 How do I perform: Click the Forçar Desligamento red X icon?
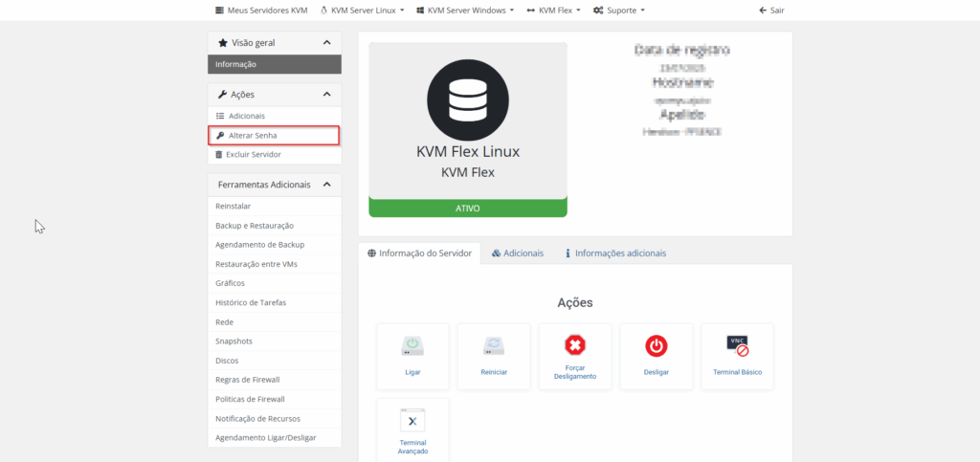pos(574,345)
